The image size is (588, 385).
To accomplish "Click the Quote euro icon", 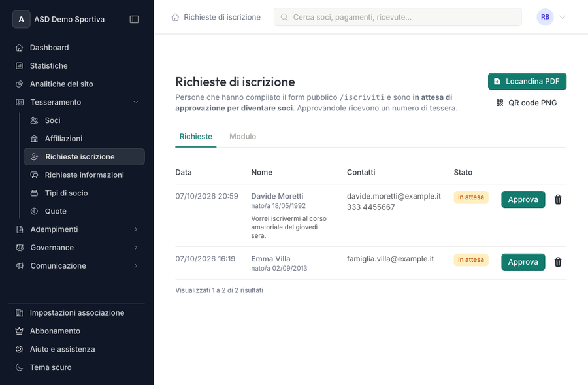I will pyautogui.click(x=34, y=211).
